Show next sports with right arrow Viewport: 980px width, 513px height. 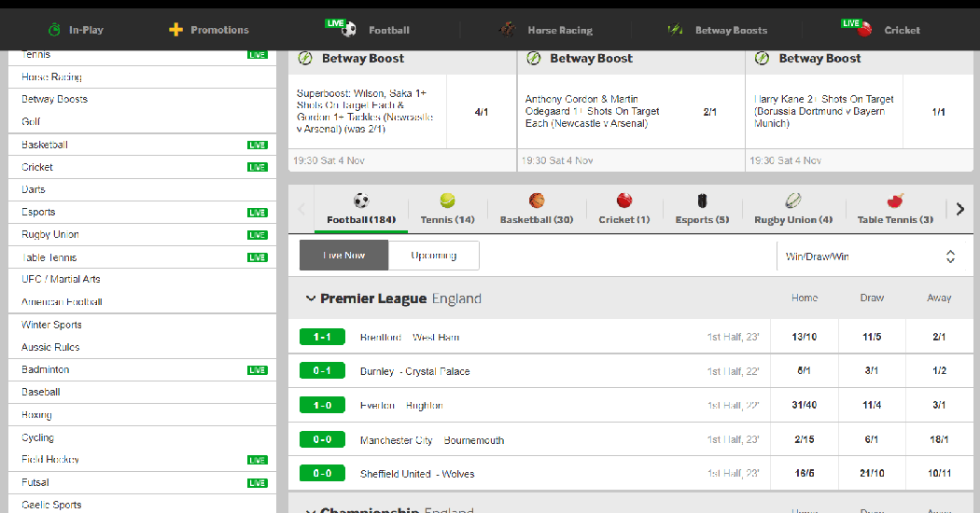coord(960,209)
